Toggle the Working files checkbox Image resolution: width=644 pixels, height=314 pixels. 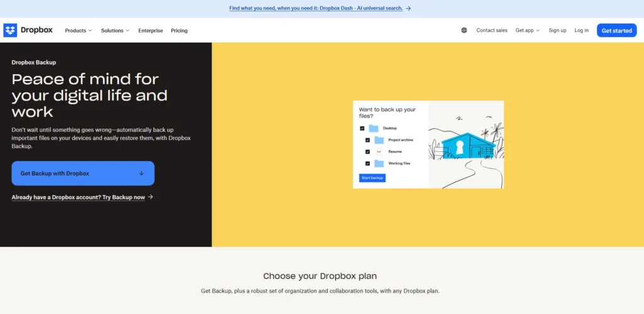pos(367,163)
